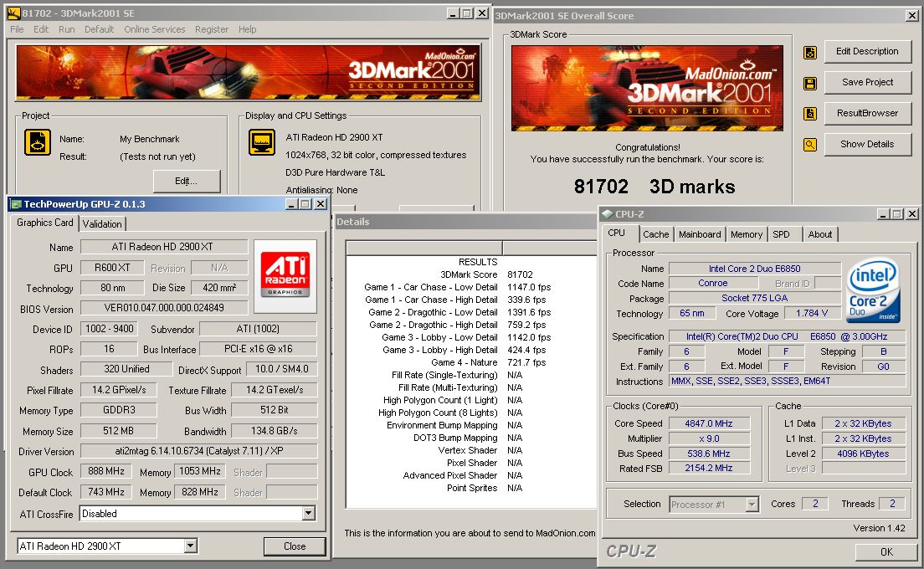The height and width of the screenshot is (569, 924).
Task: Click the CPU-Z title bar icon
Action: (607, 214)
